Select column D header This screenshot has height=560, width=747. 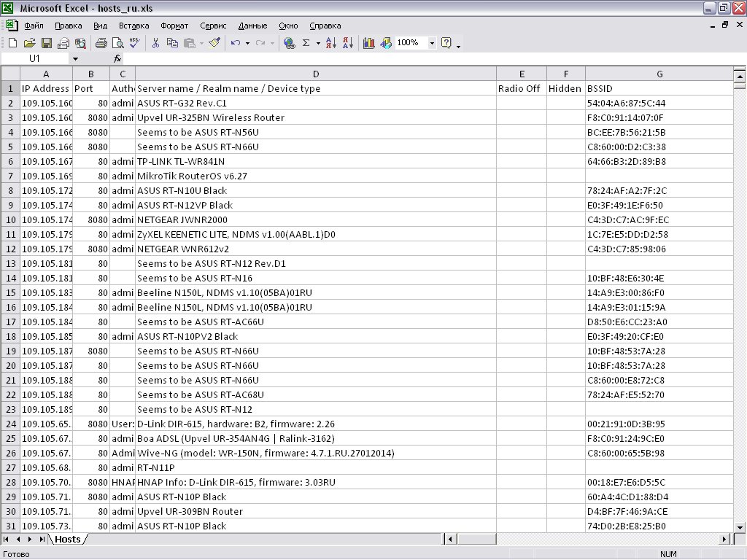316,74
